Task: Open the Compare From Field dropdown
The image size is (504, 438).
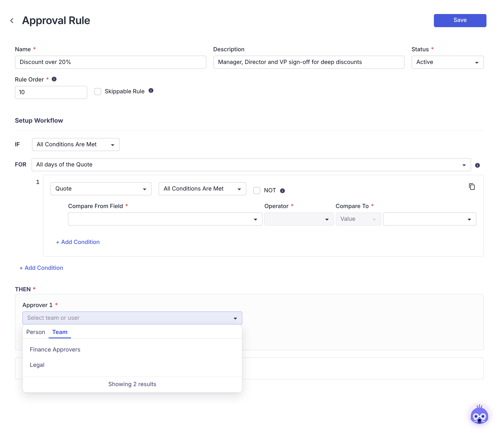Action: click(x=165, y=219)
